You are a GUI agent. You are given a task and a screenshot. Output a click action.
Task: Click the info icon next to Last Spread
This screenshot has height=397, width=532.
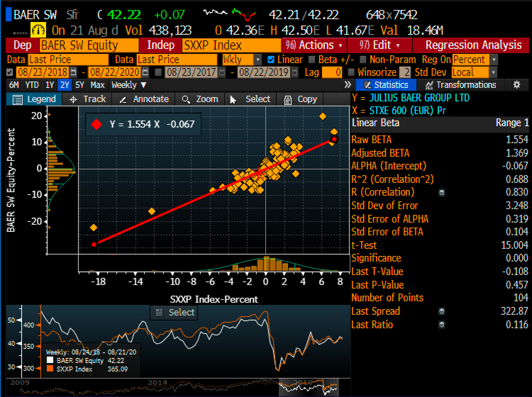(x=442, y=312)
